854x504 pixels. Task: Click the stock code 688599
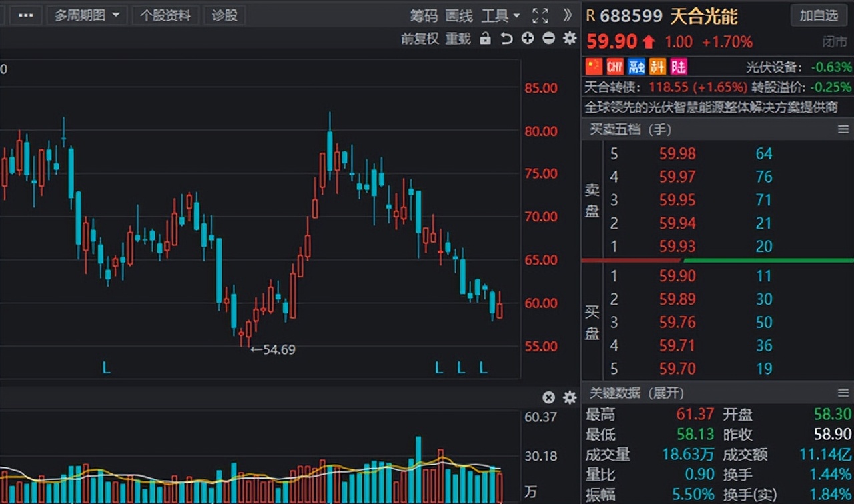pyautogui.click(x=630, y=15)
